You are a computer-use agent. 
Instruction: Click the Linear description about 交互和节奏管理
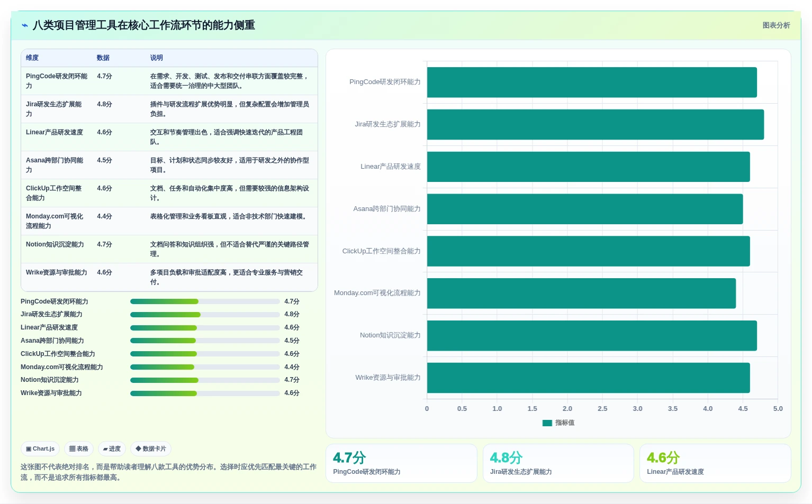227,137
